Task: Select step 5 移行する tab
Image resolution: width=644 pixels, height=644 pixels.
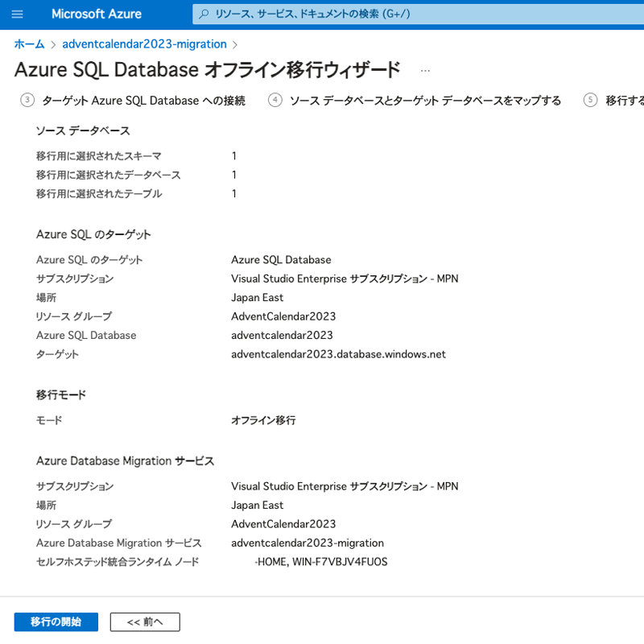Action: [x=613, y=100]
